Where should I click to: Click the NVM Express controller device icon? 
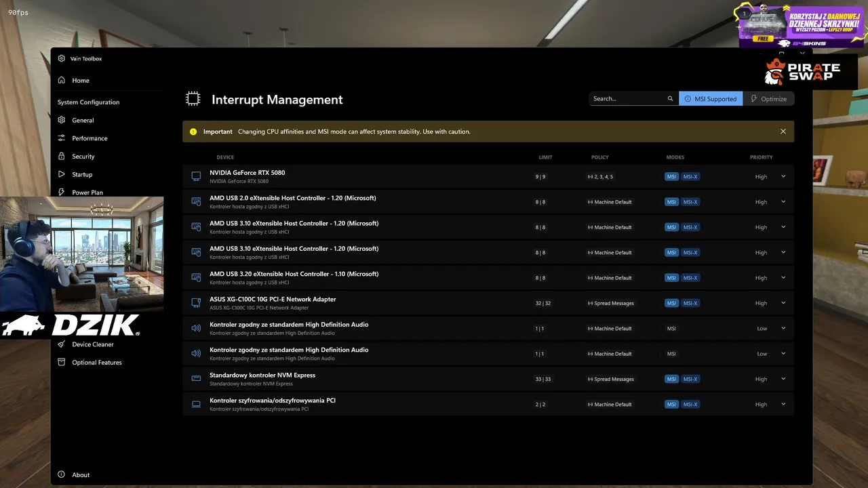coord(196,379)
